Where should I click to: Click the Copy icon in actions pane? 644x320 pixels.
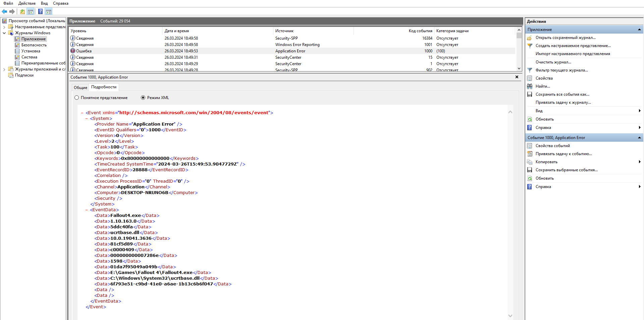[530, 162]
